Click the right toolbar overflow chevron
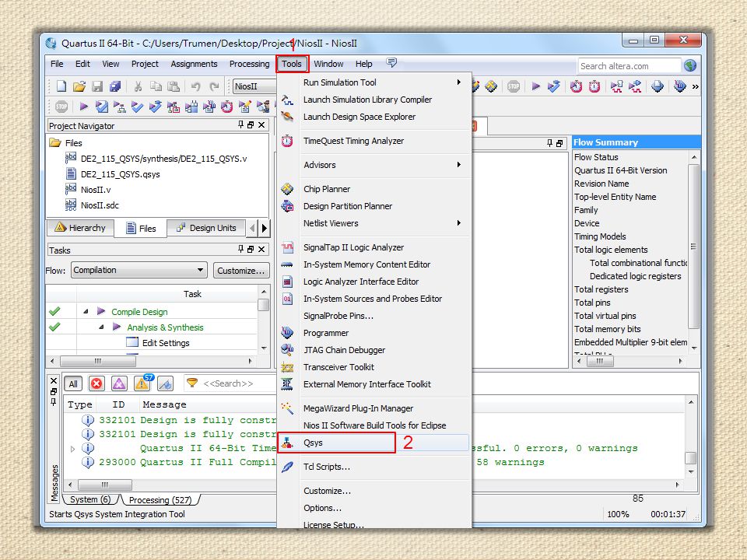The width and height of the screenshot is (747, 560). point(695,86)
